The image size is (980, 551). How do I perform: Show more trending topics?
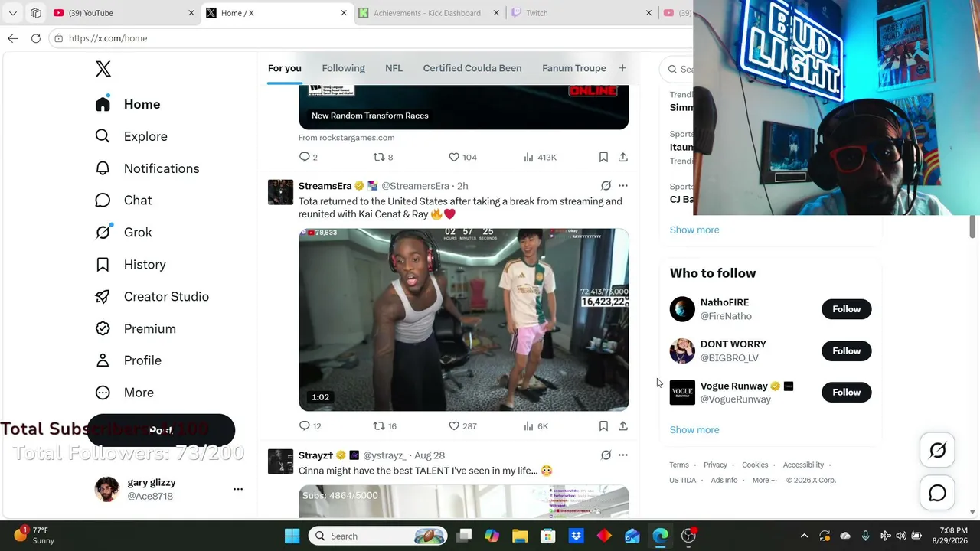[x=694, y=230]
